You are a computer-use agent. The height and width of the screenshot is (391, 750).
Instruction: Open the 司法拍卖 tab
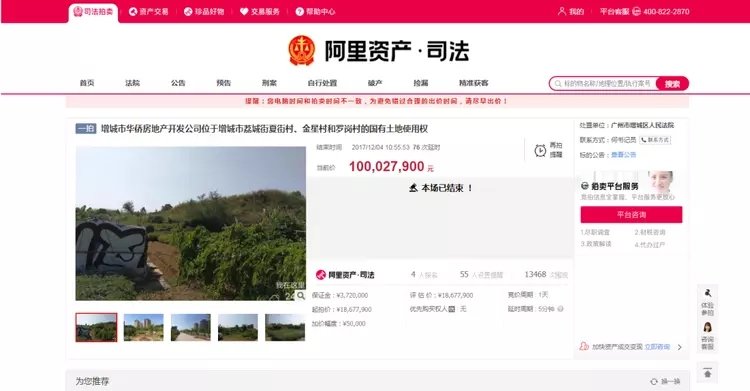(93, 12)
